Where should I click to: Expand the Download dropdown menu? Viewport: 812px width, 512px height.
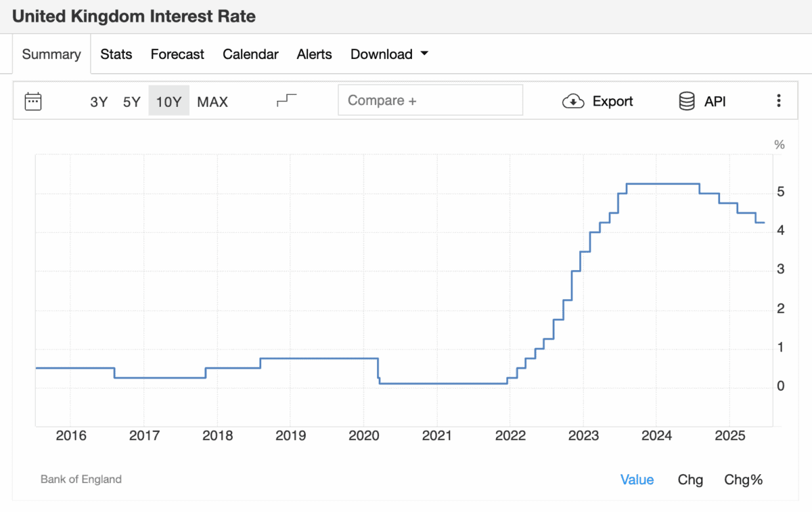(x=381, y=54)
